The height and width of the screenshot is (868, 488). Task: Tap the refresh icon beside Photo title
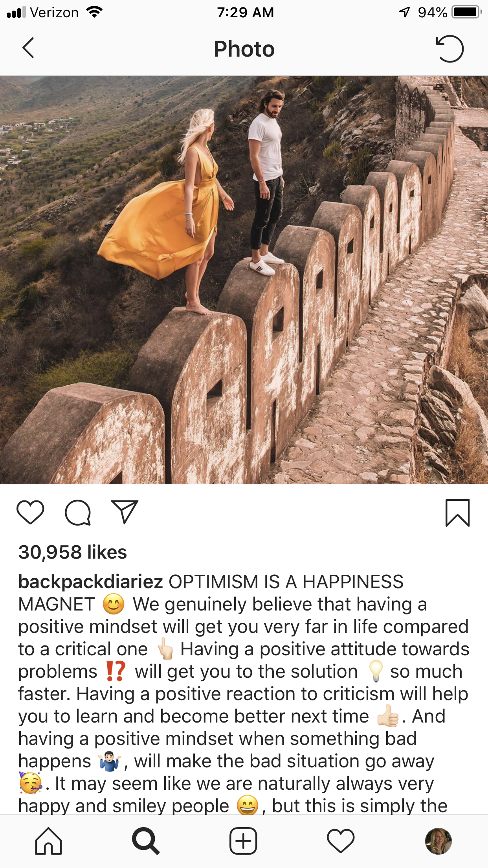coord(450,49)
